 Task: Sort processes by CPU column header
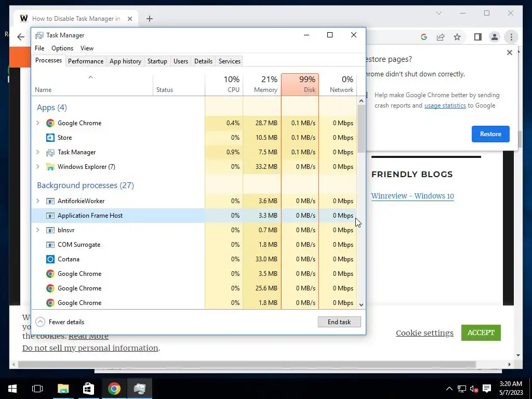pos(224,85)
